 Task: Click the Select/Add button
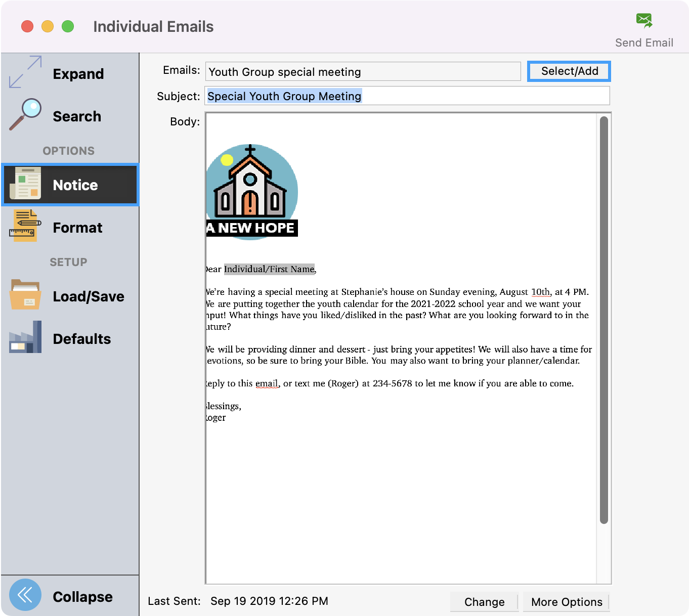point(569,71)
